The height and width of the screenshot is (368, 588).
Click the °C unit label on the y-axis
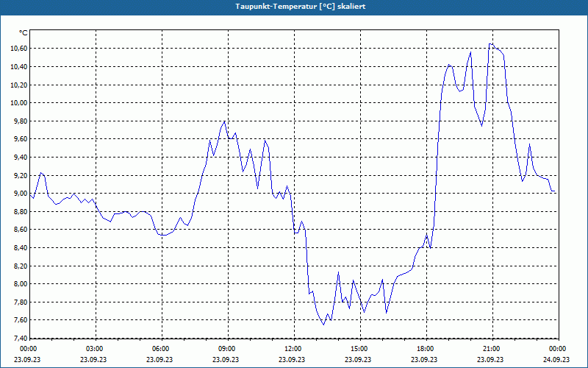[x=23, y=33]
